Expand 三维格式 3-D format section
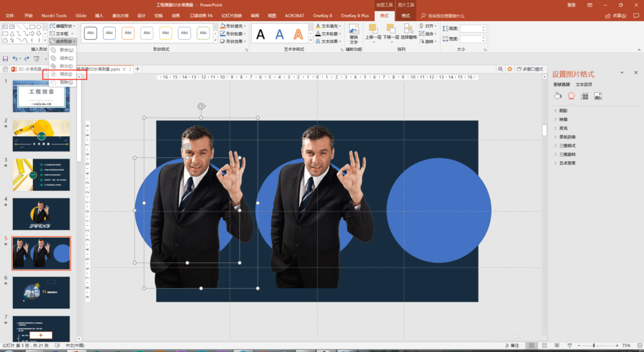Screen dimensions: 644x352 point(565,146)
